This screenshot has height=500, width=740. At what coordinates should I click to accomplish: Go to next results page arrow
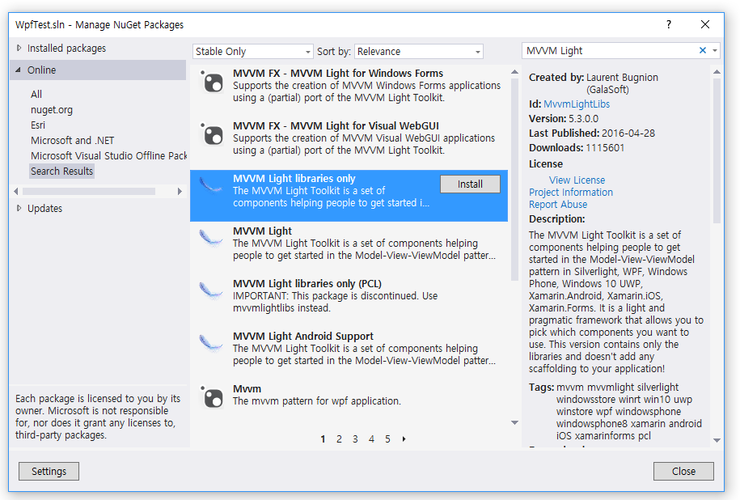tap(404, 439)
